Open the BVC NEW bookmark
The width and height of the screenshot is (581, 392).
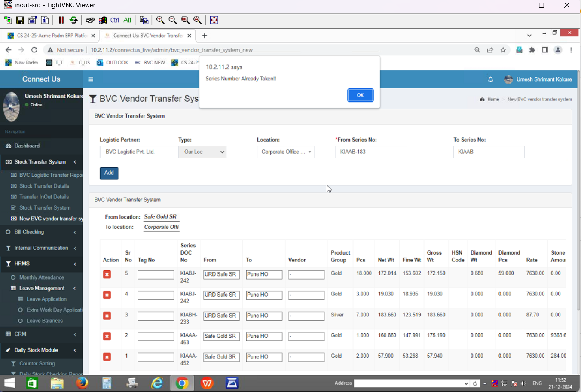tap(150, 63)
